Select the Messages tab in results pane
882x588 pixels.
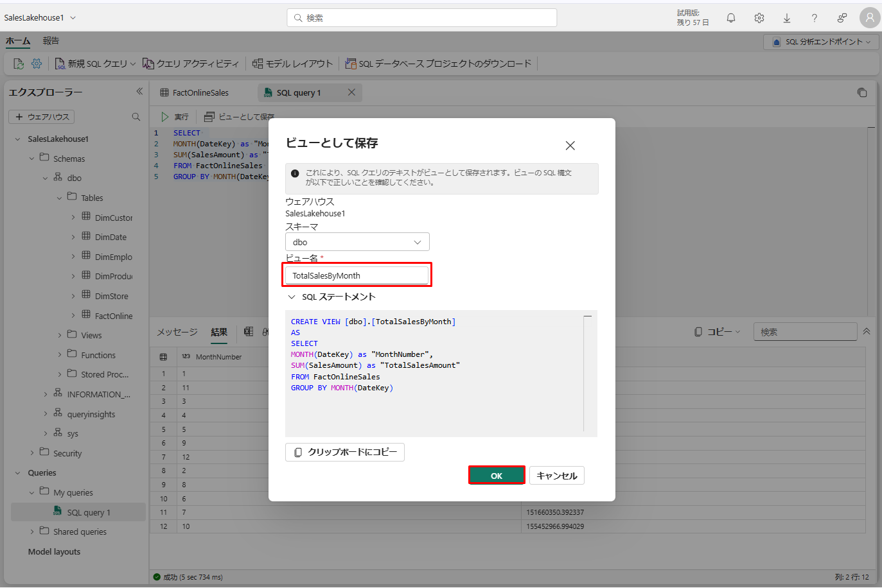tap(177, 332)
